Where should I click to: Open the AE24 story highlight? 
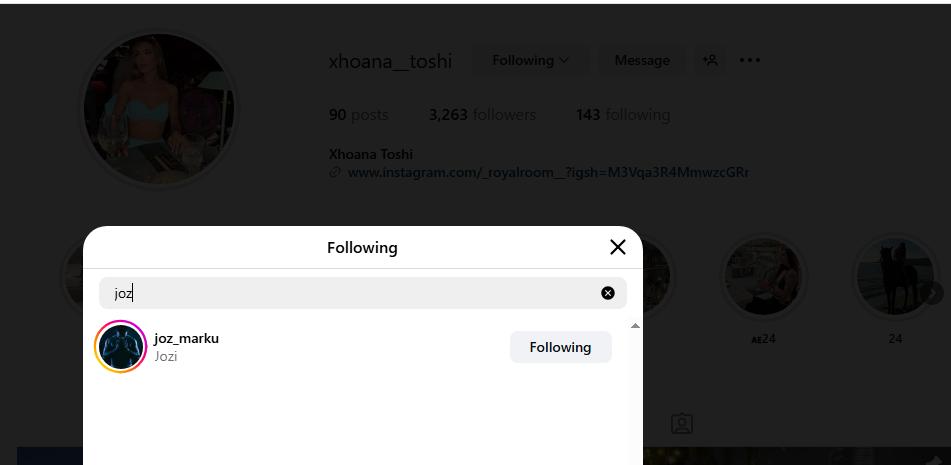pyautogui.click(x=763, y=276)
